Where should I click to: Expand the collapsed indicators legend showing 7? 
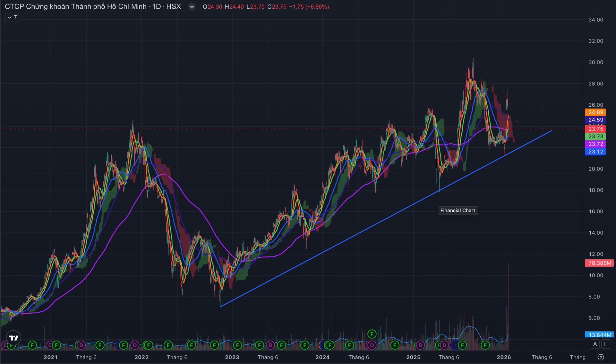pyautogui.click(x=12, y=17)
